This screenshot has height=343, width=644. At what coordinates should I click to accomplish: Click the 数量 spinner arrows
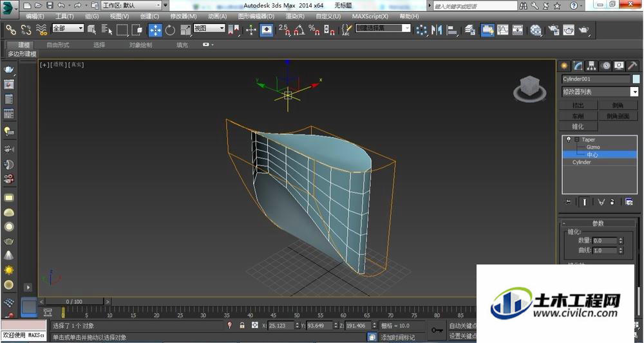(x=621, y=241)
